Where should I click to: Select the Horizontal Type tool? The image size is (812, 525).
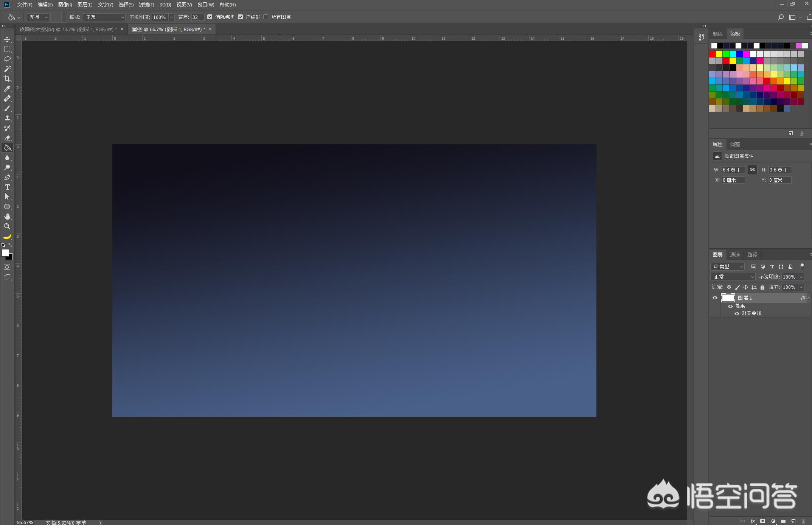click(x=7, y=187)
